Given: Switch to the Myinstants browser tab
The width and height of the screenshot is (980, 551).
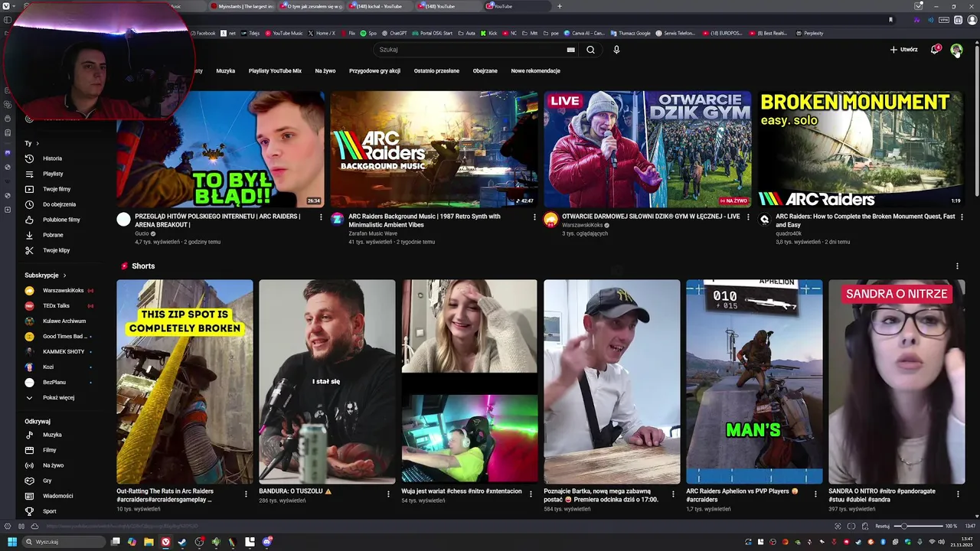Looking at the screenshot, I should point(243,6).
